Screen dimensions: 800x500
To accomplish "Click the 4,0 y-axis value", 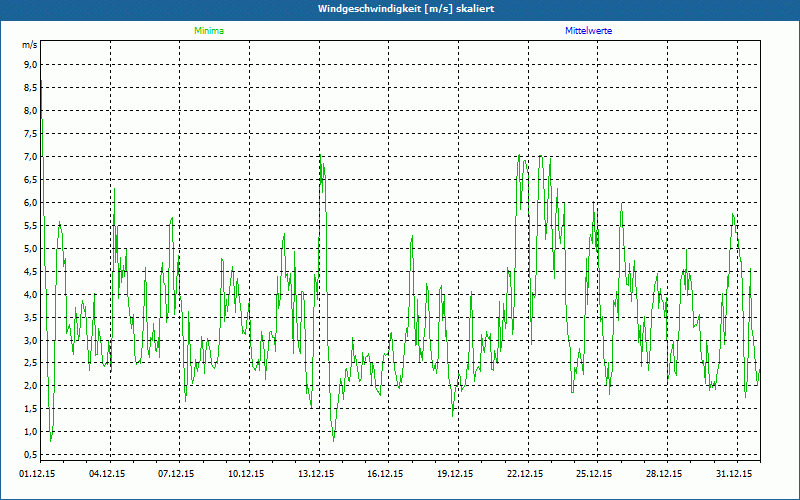I will point(31,295).
